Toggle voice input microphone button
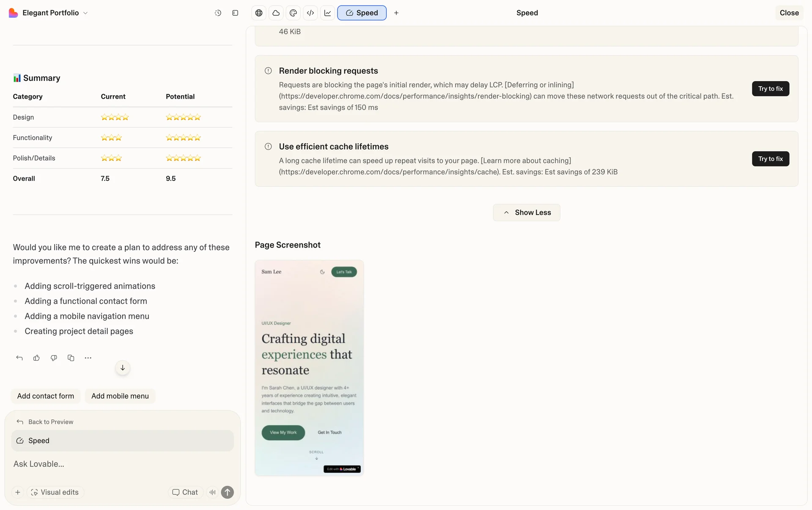Image resolution: width=812 pixels, height=510 pixels. pyautogui.click(x=212, y=492)
